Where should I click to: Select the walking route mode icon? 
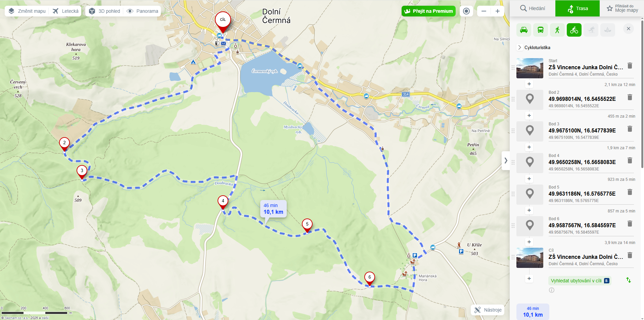(557, 30)
